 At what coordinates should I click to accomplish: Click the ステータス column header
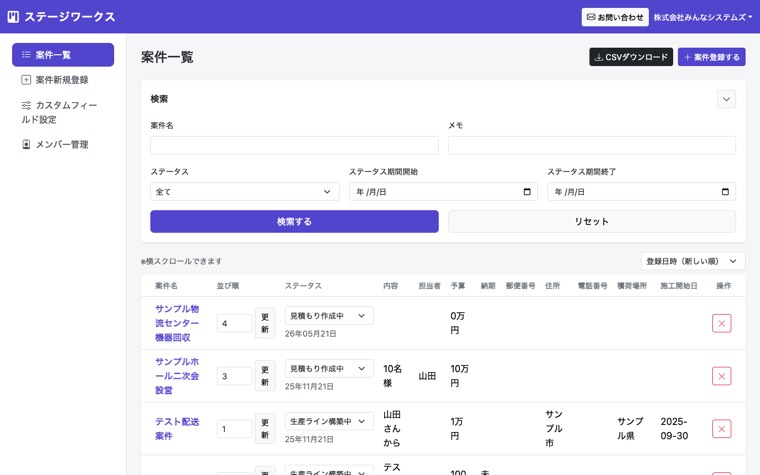(x=303, y=286)
